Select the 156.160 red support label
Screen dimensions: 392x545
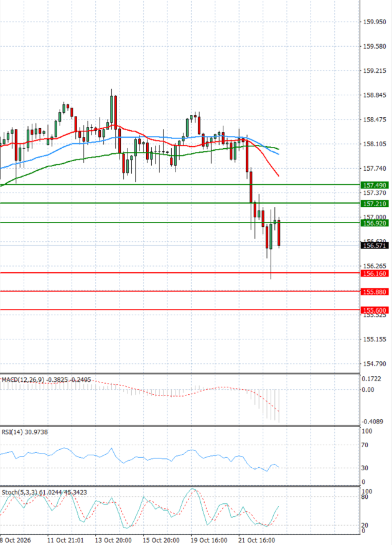[x=374, y=273]
